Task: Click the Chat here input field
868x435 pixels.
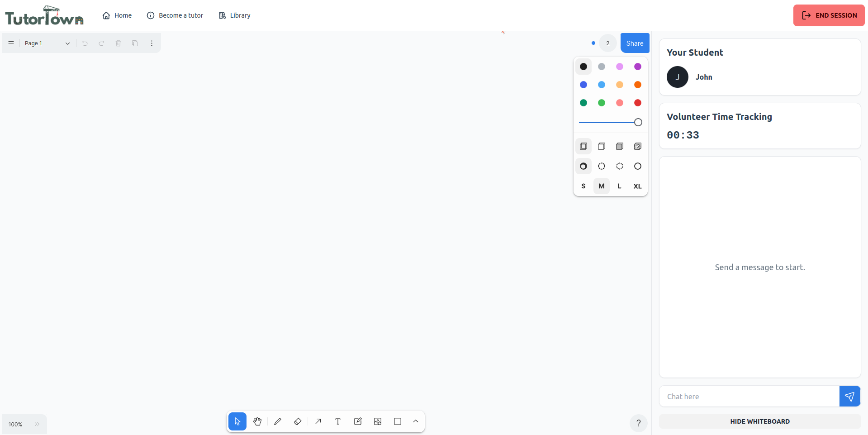Action: (749, 397)
